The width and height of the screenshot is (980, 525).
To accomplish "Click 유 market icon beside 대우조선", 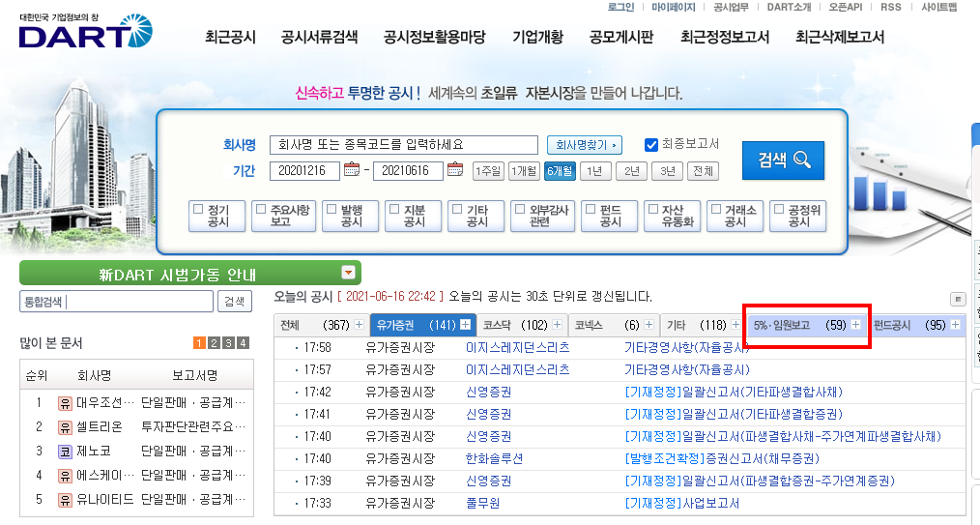I will (65, 403).
